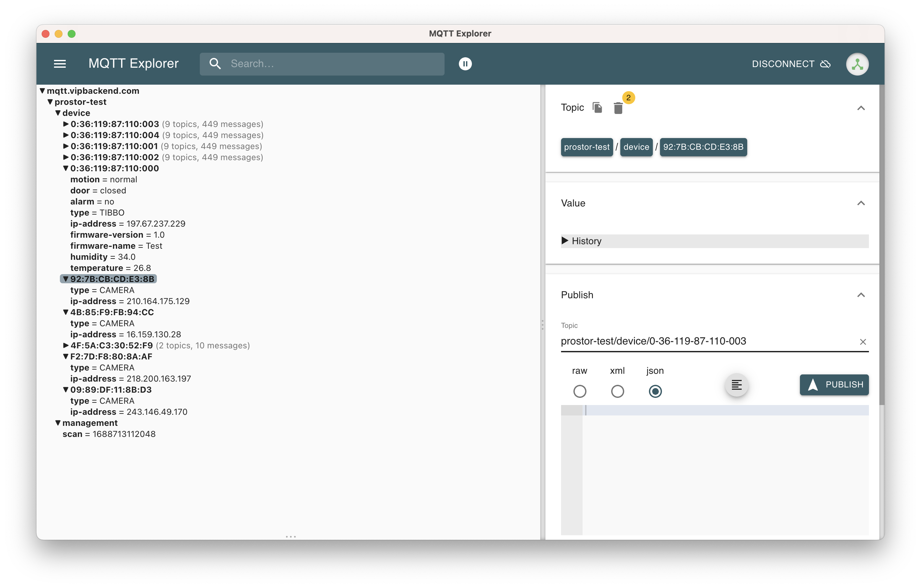Click the green connection avatar icon
Image resolution: width=921 pixels, height=588 pixels.
[x=857, y=64]
